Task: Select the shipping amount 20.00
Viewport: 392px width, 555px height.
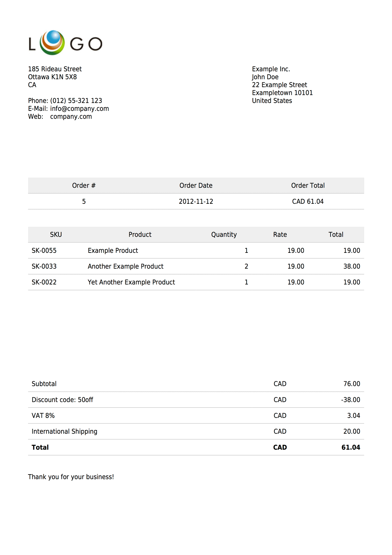Action: [x=352, y=431]
